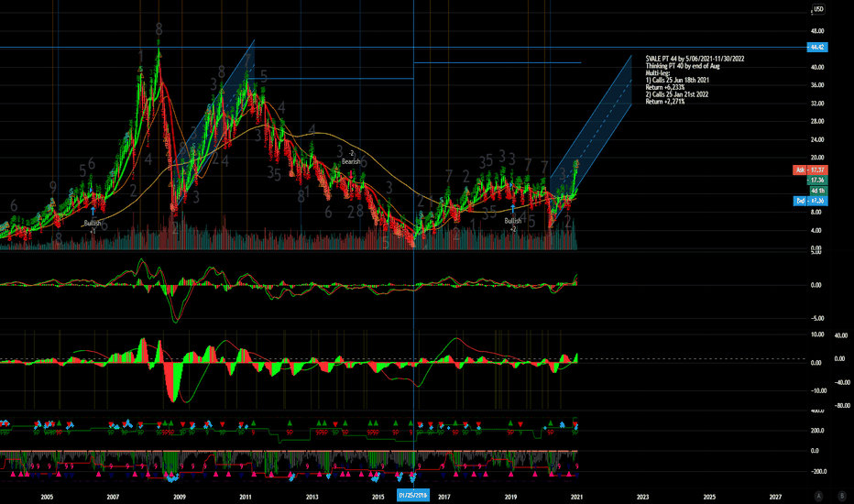Click 2023 on the time axis
Screen dimensions: 854x504
[642, 497]
